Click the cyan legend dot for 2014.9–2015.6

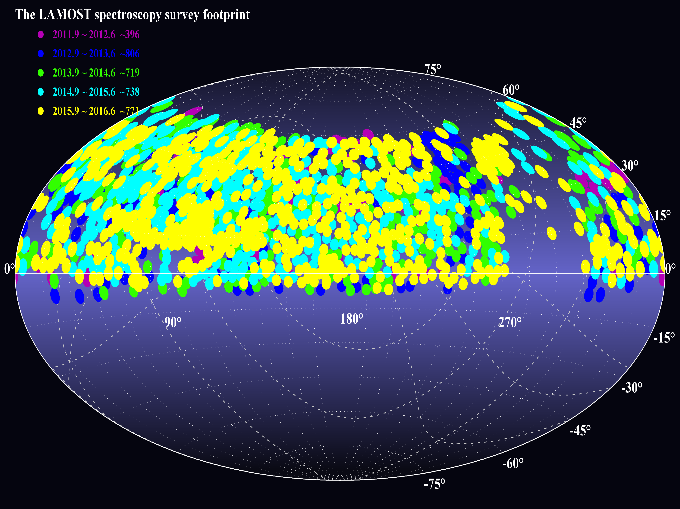click(40, 92)
